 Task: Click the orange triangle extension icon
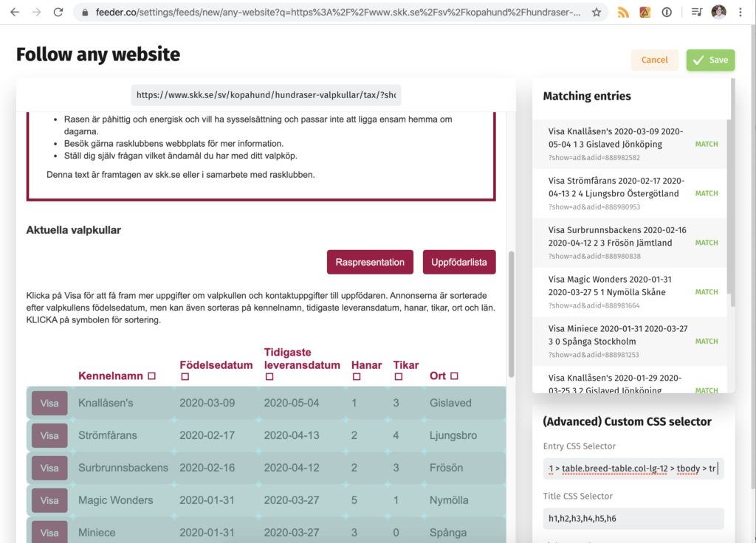click(x=645, y=13)
